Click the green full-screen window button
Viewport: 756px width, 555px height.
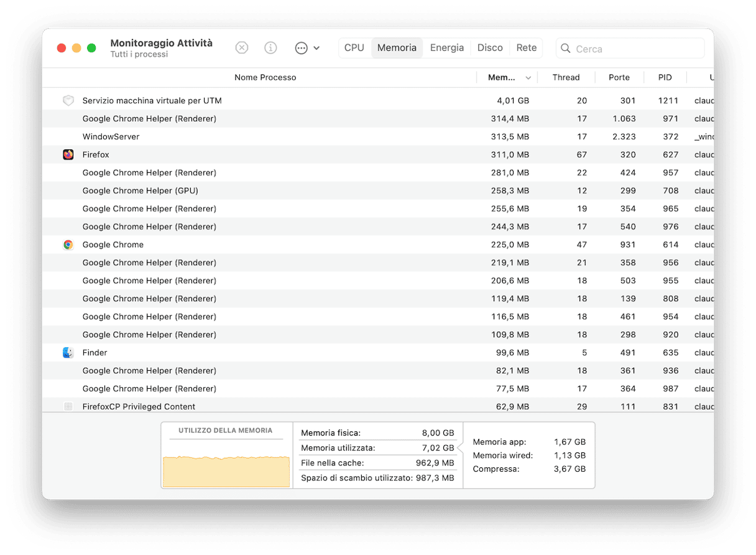[91, 48]
